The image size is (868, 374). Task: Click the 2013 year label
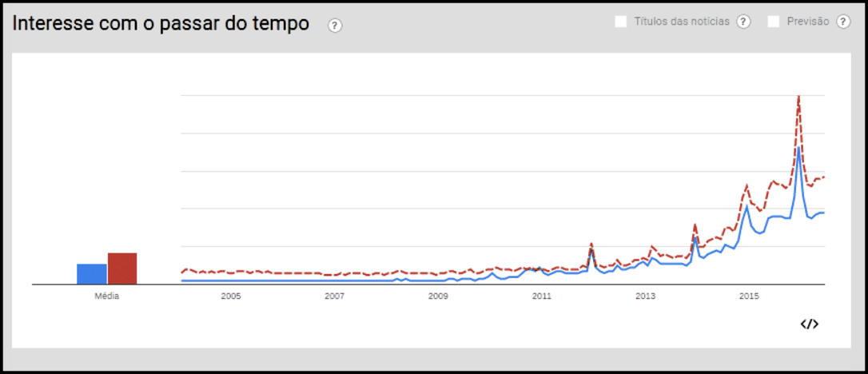(645, 296)
